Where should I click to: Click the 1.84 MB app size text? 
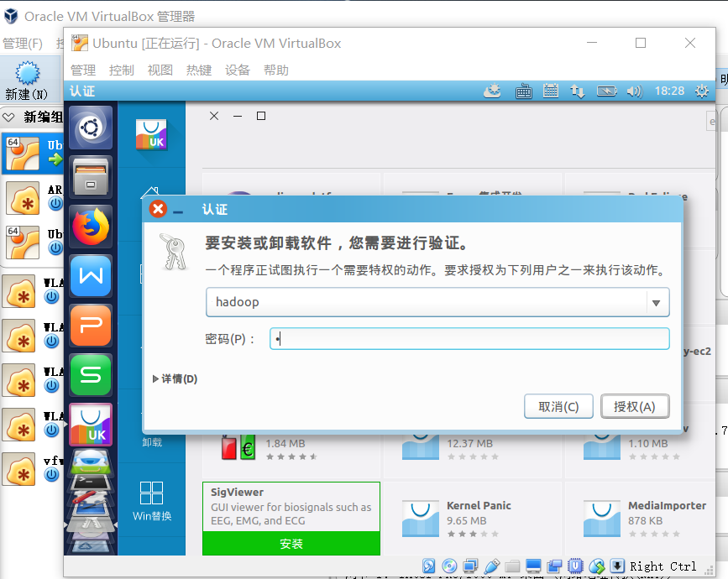[x=285, y=444]
